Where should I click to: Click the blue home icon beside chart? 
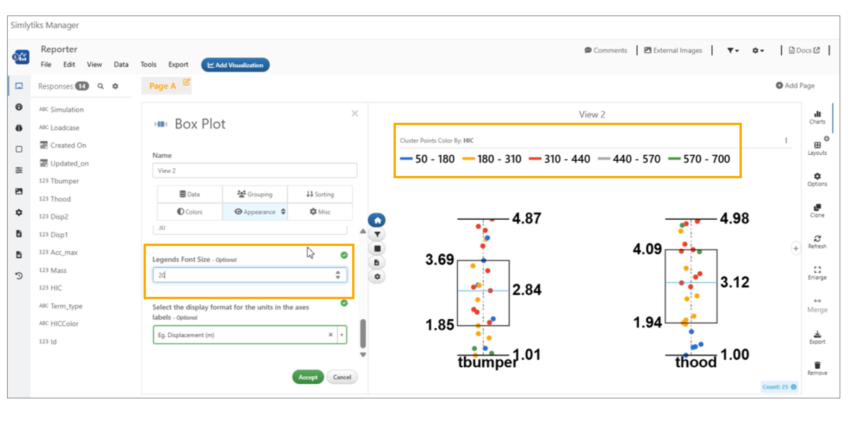(x=377, y=220)
